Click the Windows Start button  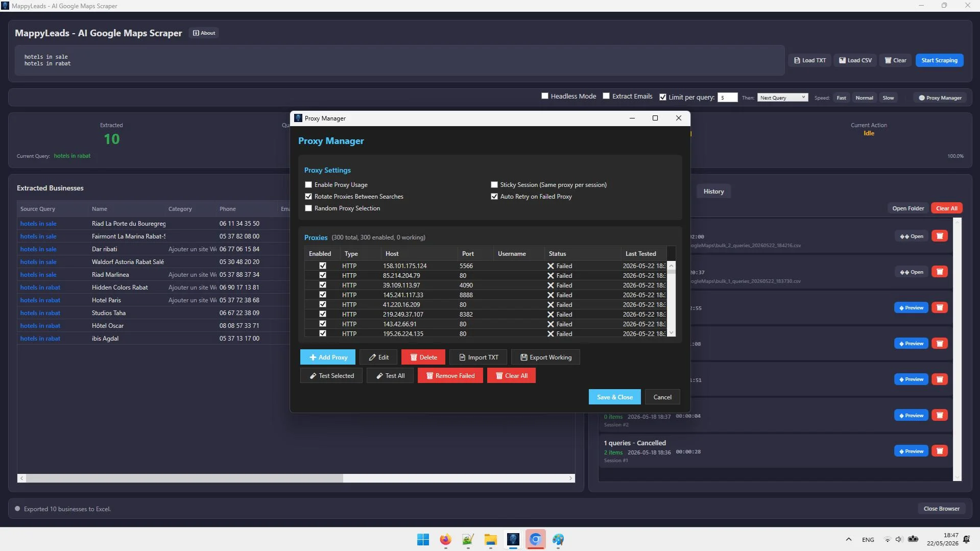pos(423,539)
